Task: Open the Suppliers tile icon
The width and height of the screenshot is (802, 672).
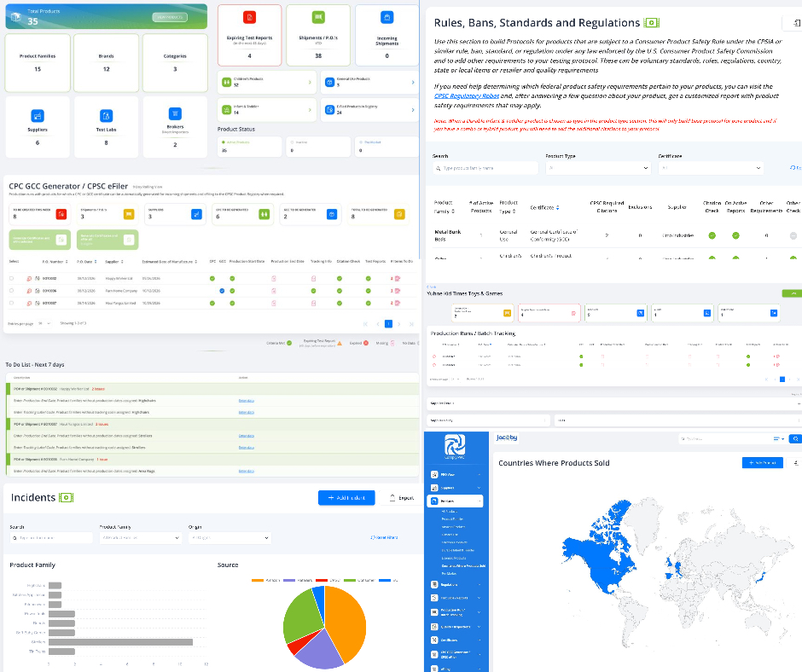Action: (x=38, y=116)
